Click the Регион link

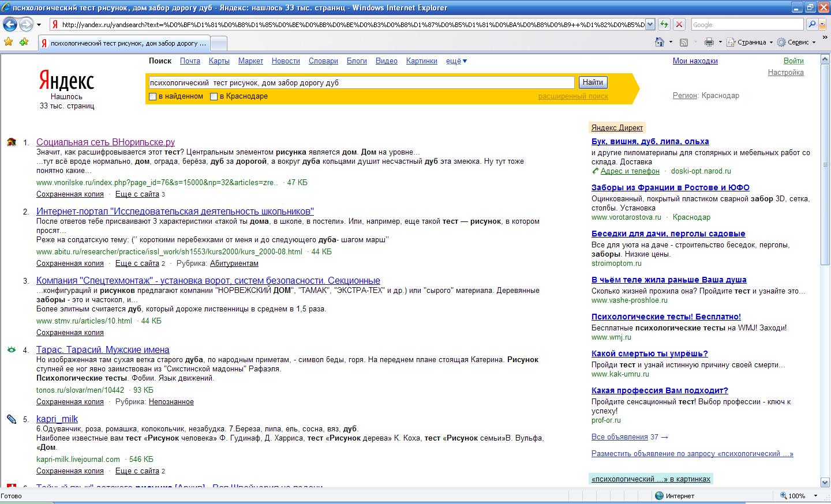[685, 95]
